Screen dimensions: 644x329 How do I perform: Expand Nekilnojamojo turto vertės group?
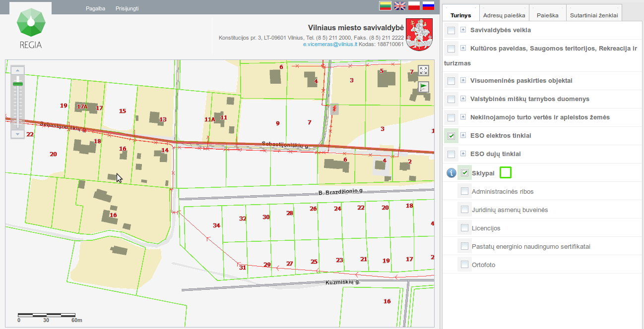463,116
